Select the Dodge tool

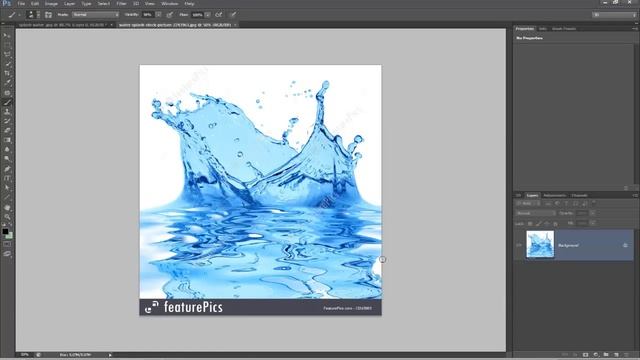pos(7,159)
